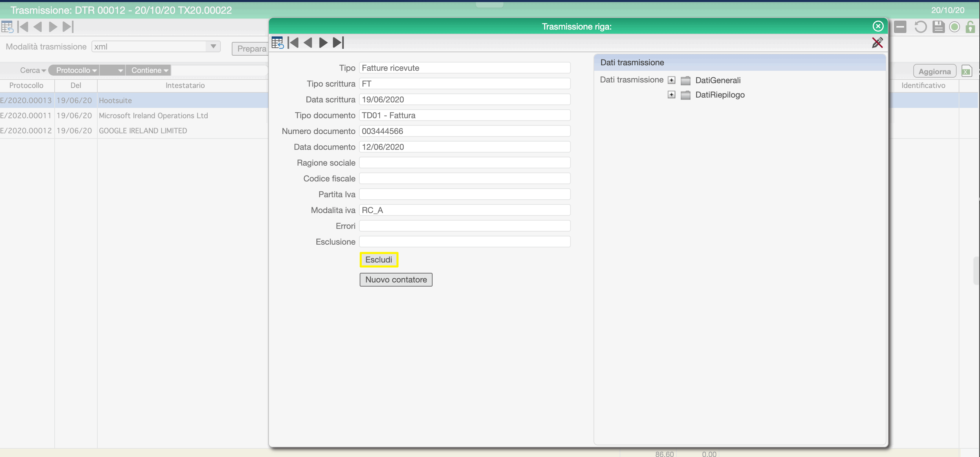
Task: Click the Data documento field
Action: [x=465, y=147]
